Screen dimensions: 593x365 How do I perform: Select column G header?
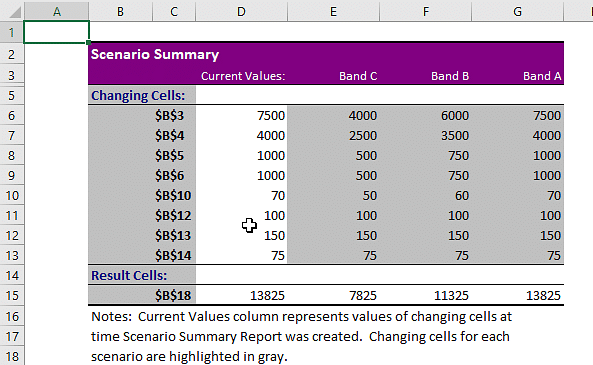[517, 11]
